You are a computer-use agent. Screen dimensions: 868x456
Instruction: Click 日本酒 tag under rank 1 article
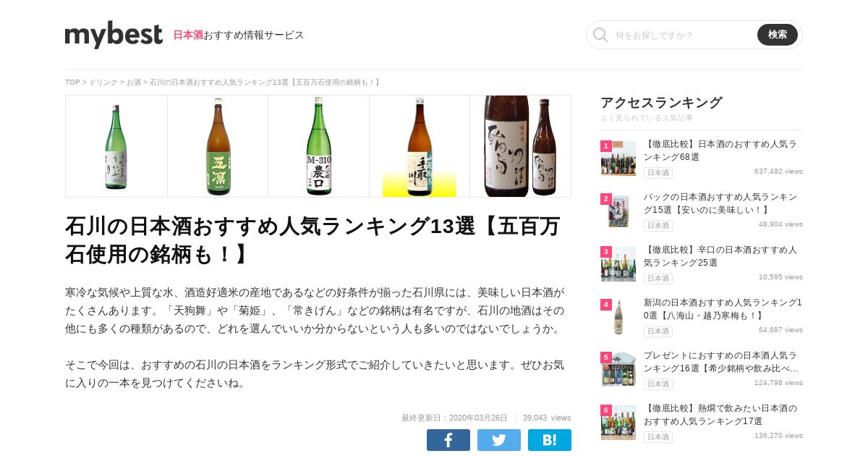point(658,173)
